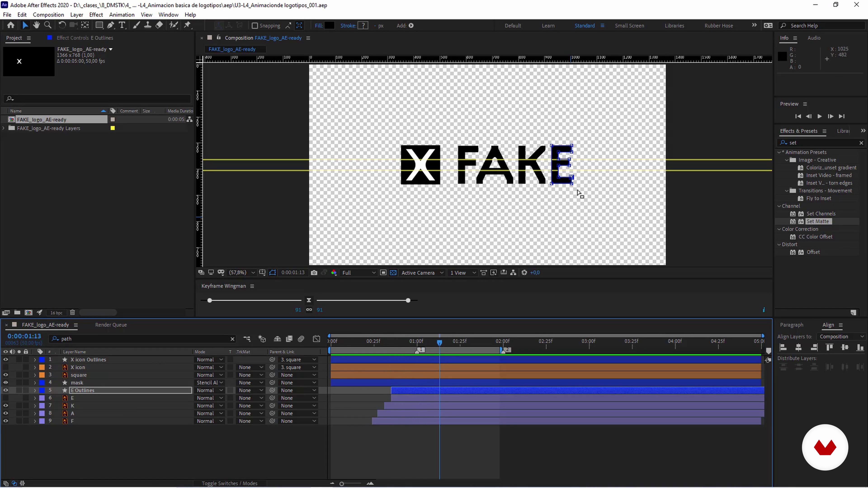This screenshot has width=868, height=488.
Task: Hide the mask layer
Action: [5, 382]
